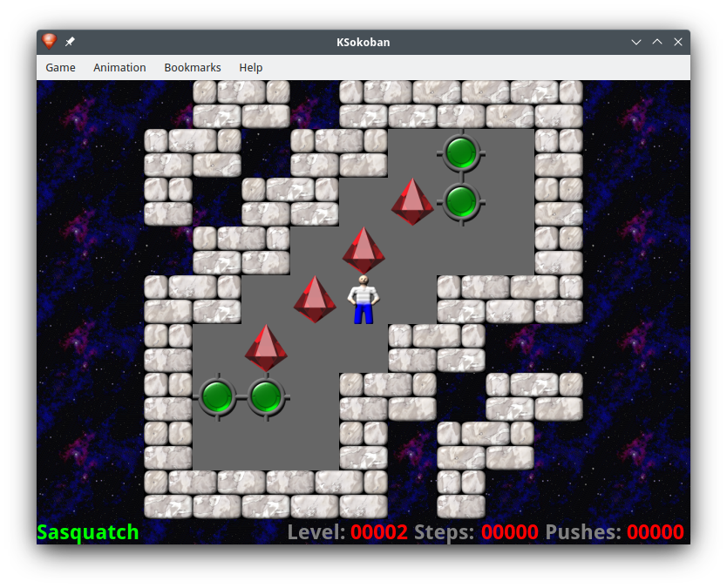Click the red gem immediately left of the player

click(315, 300)
